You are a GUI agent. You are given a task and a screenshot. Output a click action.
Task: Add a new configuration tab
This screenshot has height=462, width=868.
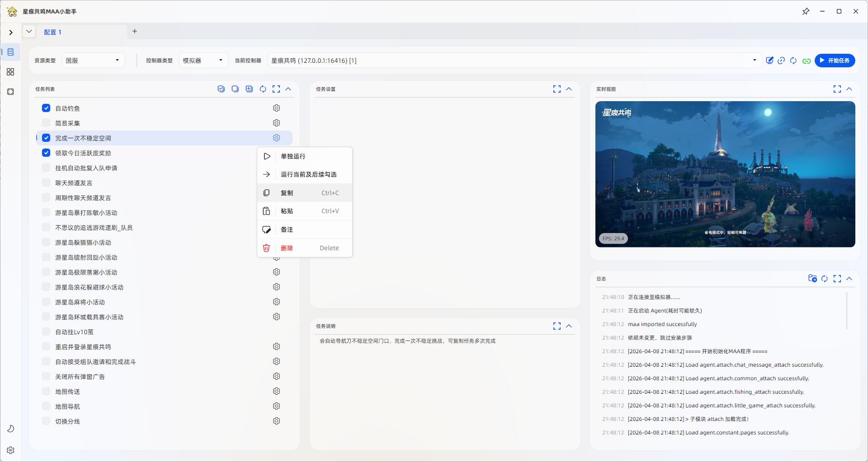pyautogui.click(x=135, y=31)
